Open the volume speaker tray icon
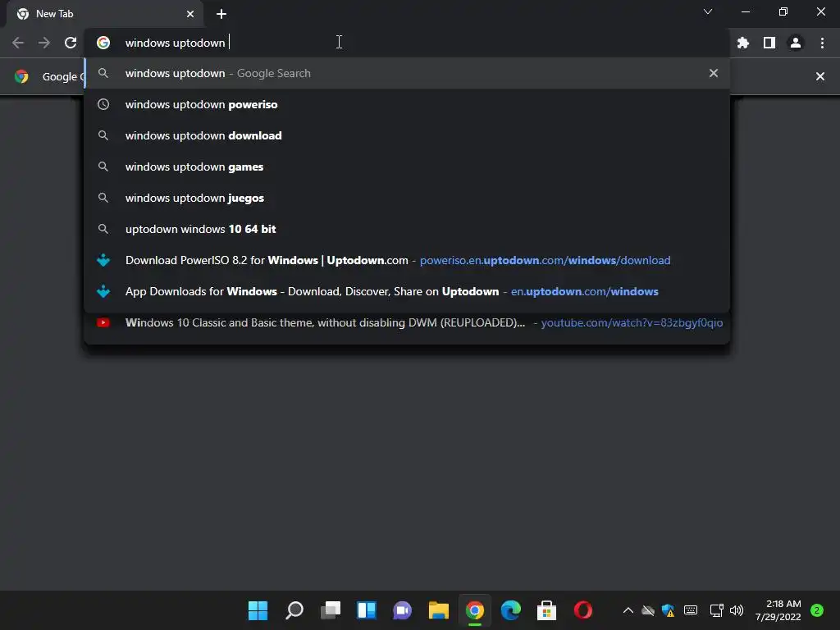 click(737, 610)
